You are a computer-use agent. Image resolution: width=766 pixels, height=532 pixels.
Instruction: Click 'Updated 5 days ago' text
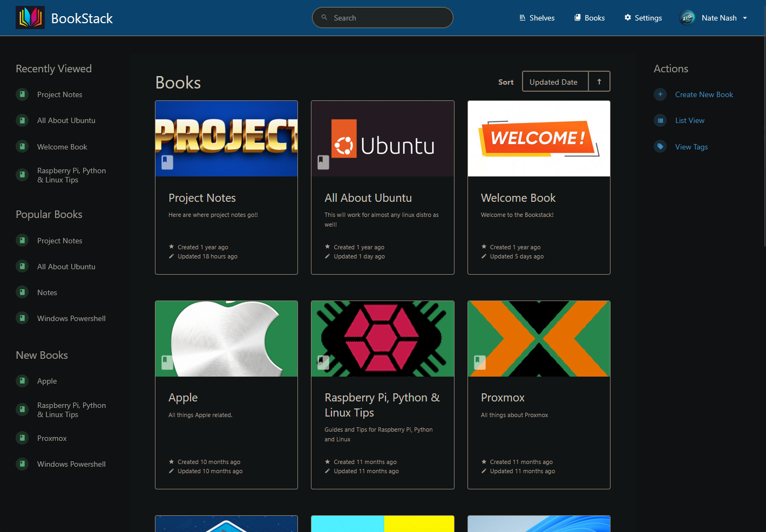(x=517, y=256)
